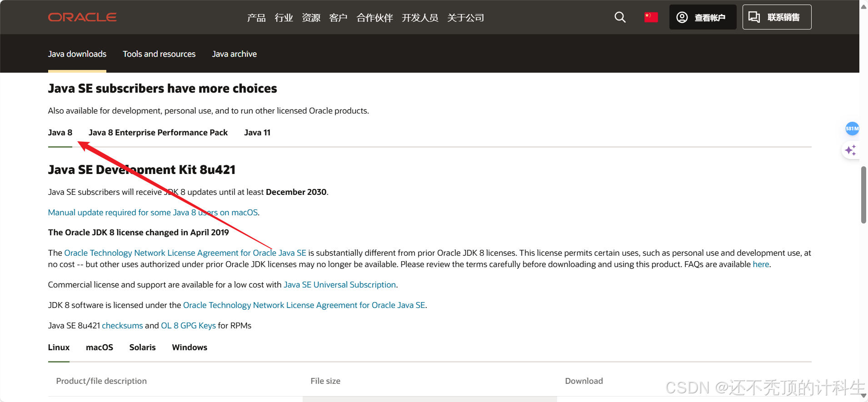Click 'The Oracle JDK 8 license changed' text
This screenshot has width=868, height=402.
pos(138,233)
